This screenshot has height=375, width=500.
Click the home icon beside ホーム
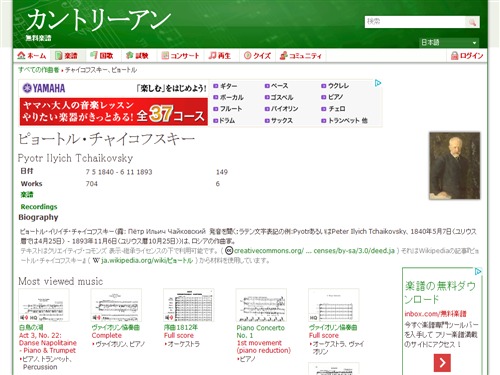point(21,55)
